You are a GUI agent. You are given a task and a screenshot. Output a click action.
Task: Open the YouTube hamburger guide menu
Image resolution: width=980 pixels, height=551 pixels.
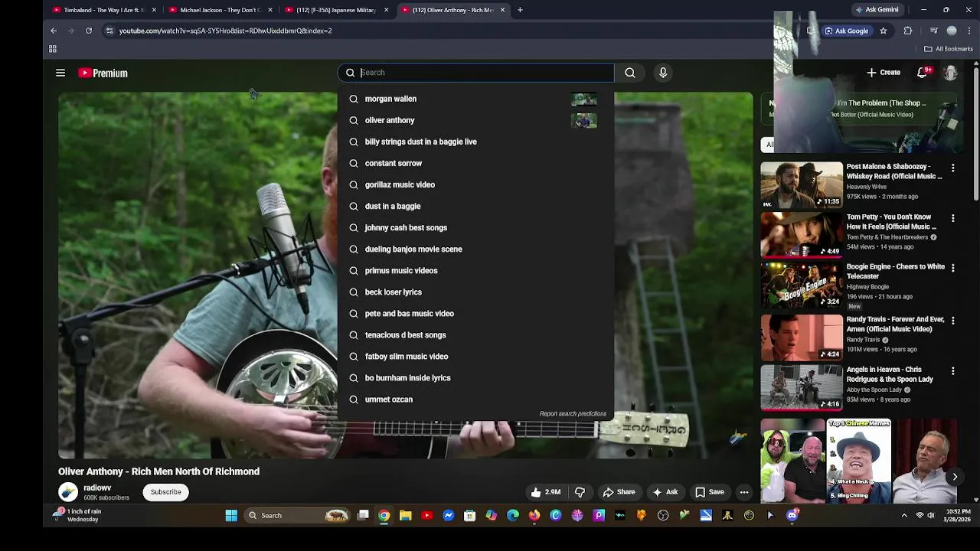point(60,73)
